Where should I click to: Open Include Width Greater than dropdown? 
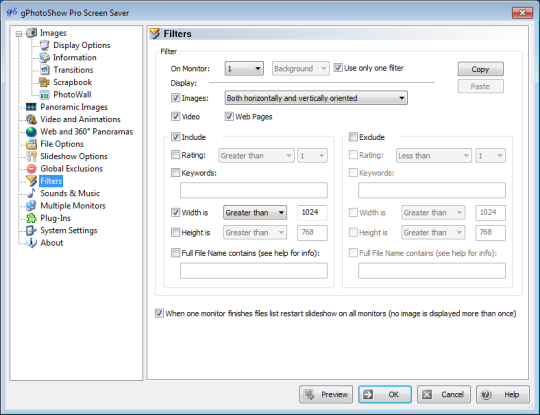point(255,212)
